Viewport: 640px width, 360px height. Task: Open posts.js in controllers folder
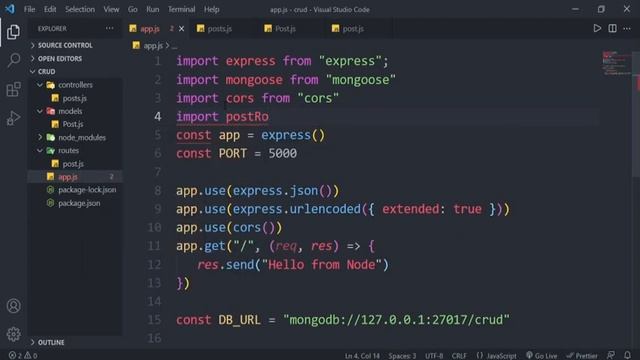pos(74,98)
